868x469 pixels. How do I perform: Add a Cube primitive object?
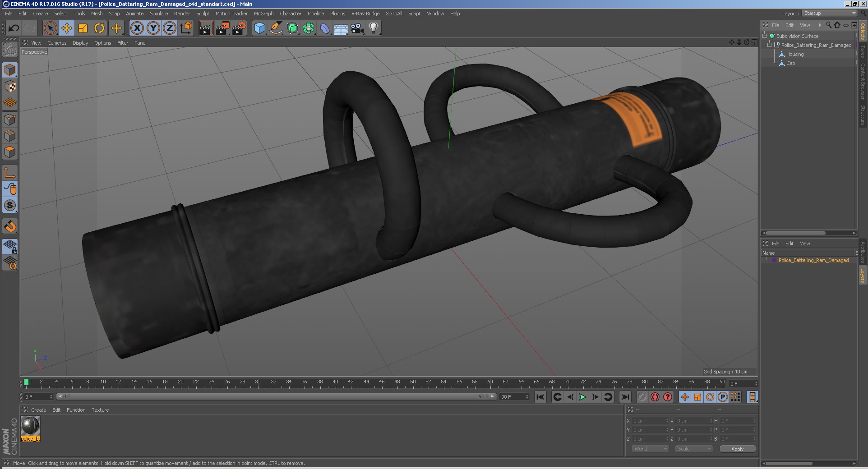point(259,28)
